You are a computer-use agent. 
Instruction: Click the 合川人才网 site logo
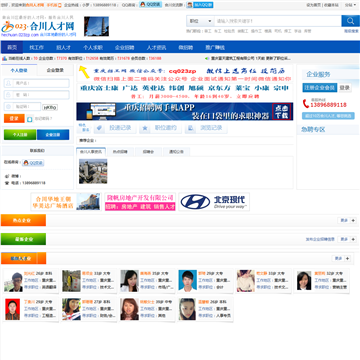click(38, 27)
